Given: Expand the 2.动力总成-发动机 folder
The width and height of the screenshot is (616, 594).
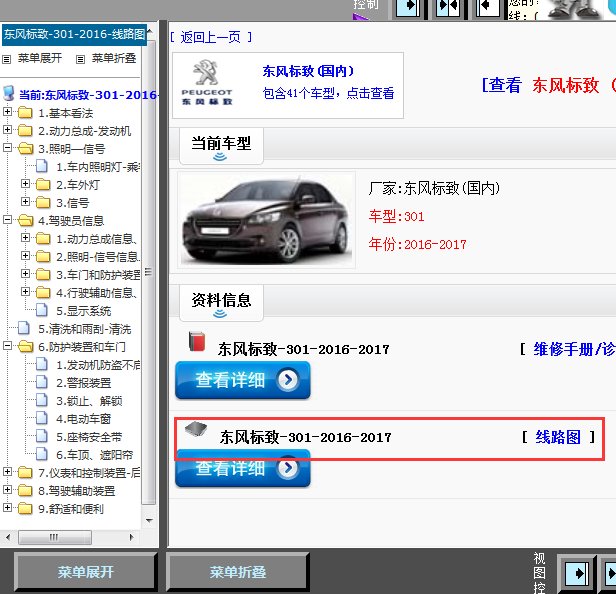Looking at the screenshot, I should point(7,129).
